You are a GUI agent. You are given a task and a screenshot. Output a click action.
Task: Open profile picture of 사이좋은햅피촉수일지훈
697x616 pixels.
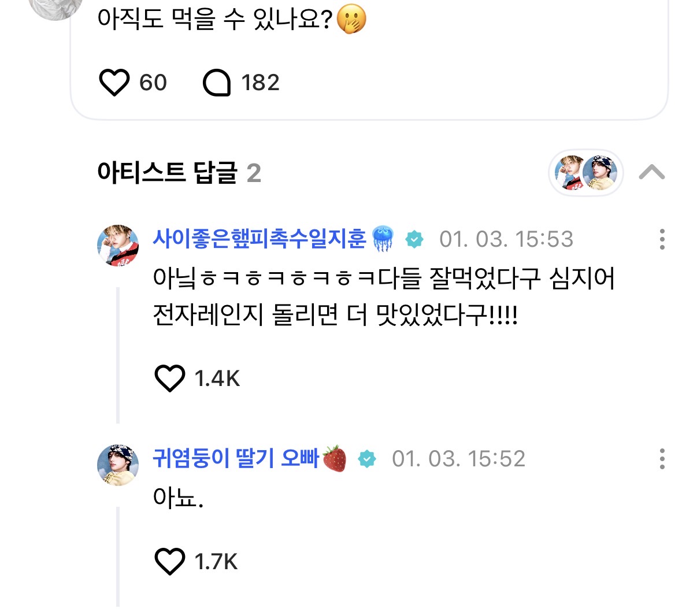pyautogui.click(x=118, y=245)
